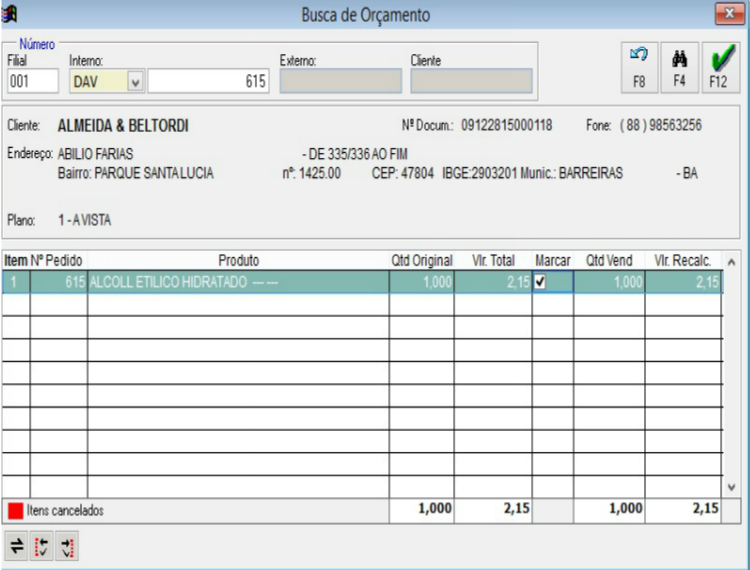Click the Qtd Vend 1,000 cell in row 1

point(609,282)
